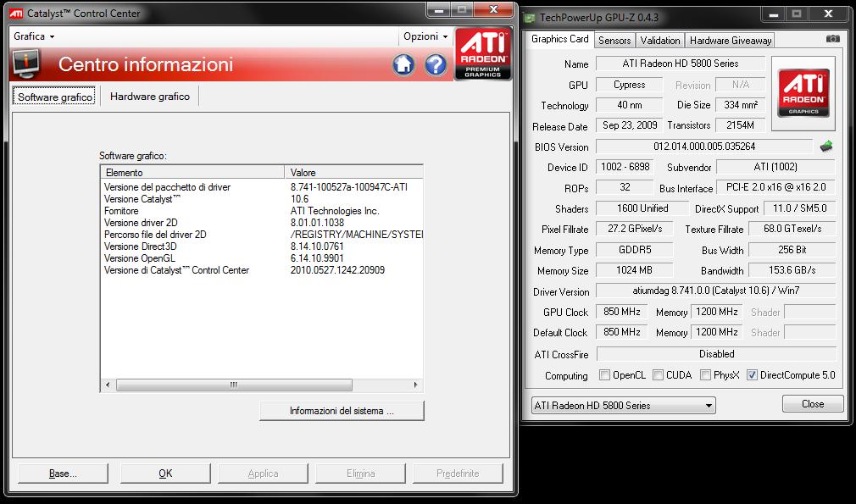Click the Valore column header

[353, 172]
